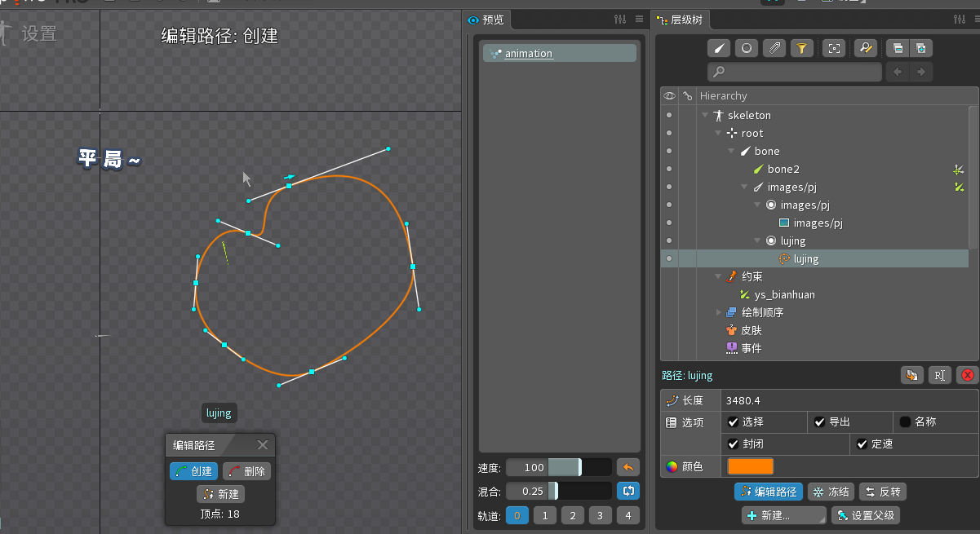
Task: Toggle visibility dot for selected lujing path
Action: tap(669, 258)
